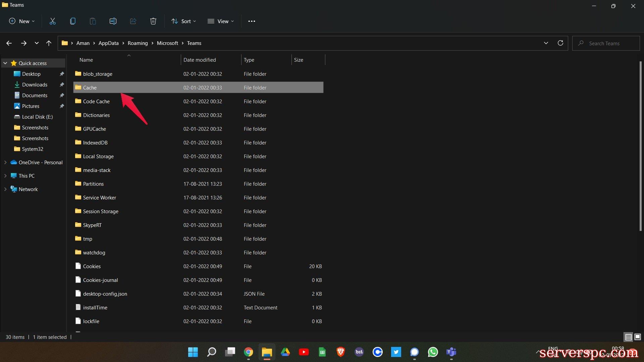Refresh the current folder view
Screen dimensions: 644x362
(x=560, y=43)
